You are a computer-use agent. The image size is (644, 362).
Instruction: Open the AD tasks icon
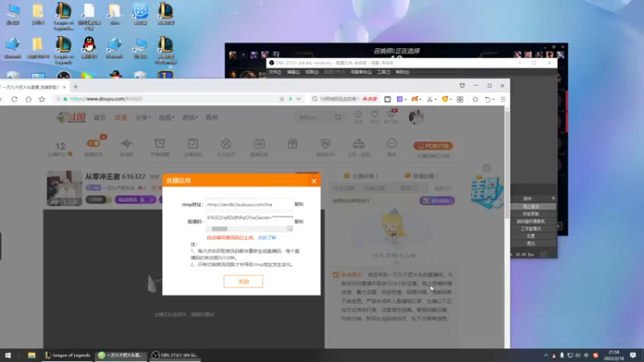click(259, 144)
